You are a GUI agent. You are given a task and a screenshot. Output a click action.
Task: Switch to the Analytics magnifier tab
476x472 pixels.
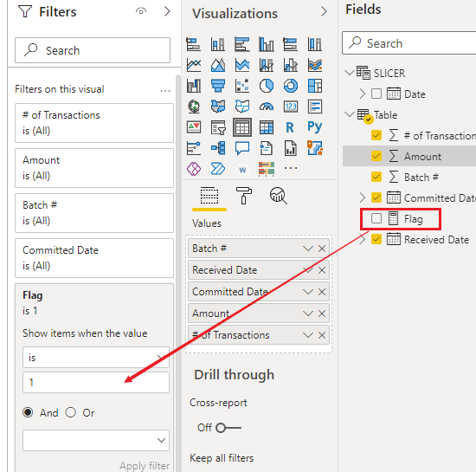click(278, 196)
